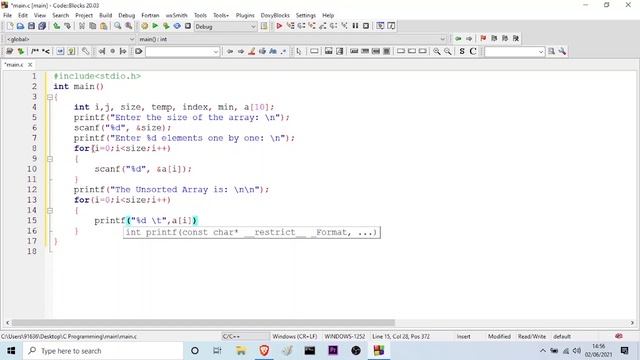Image resolution: width=640 pixels, height=360 pixels.
Task: Create a new file
Action: tap(10, 26)
